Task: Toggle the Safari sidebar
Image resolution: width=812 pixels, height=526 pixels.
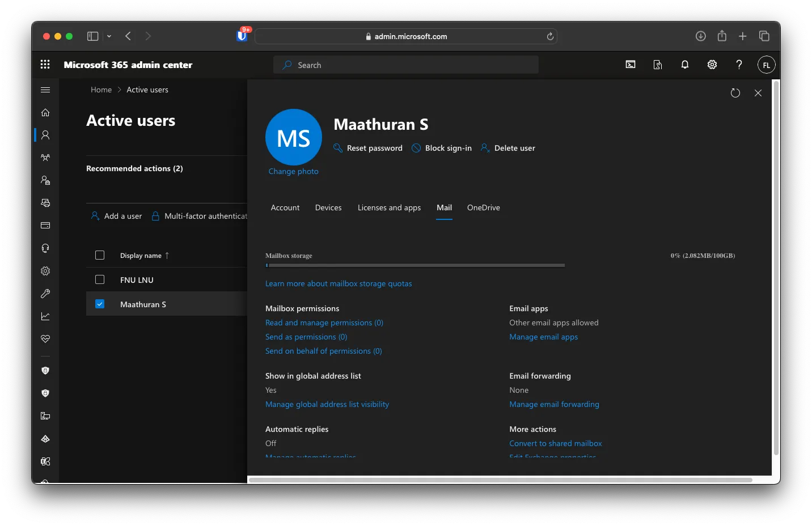Action: click(x=92, y=36)
